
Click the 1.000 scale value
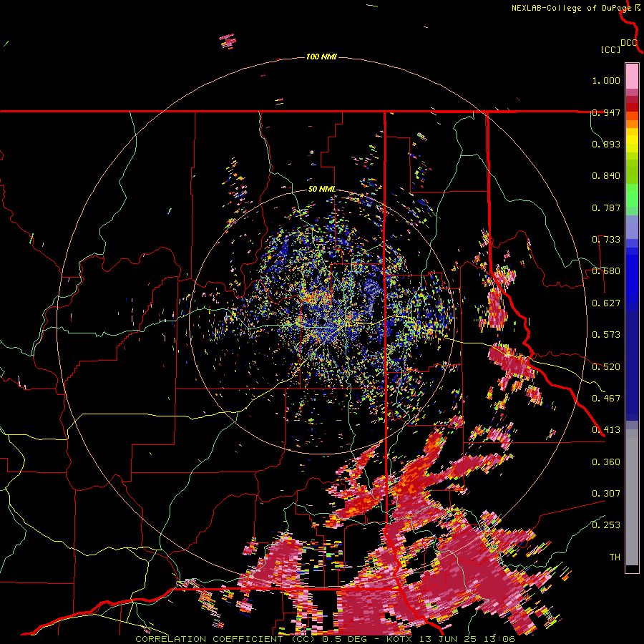[606, 80]
